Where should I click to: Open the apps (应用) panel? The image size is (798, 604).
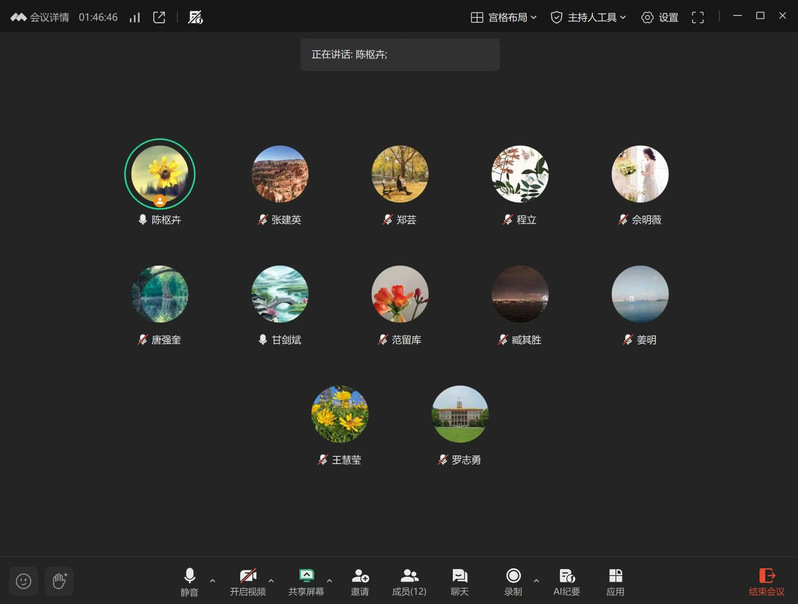tap(615, 581)
